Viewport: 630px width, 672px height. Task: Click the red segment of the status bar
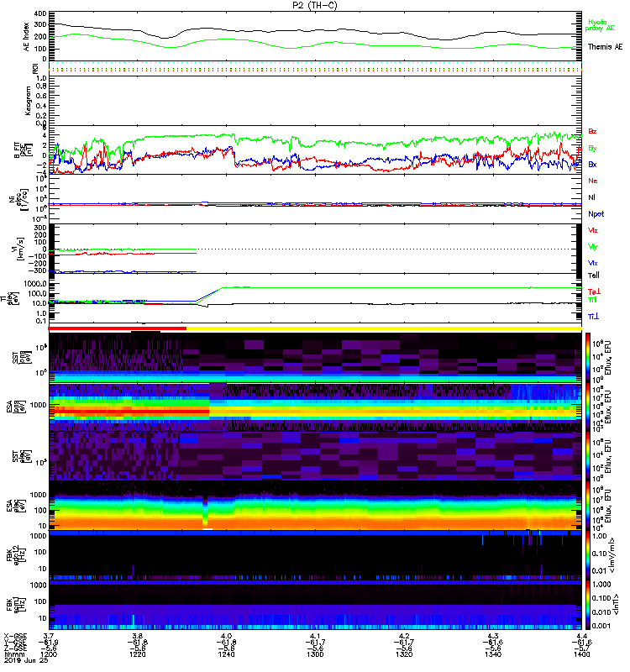[118, 328]
